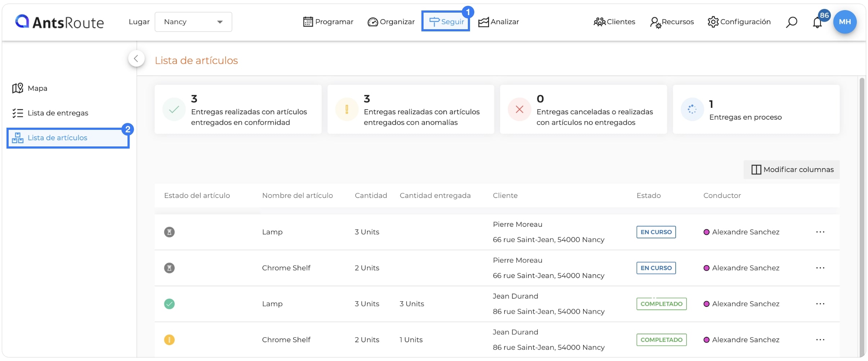
Task: Click driver color dot on Pierre Moreau Chrome Shelf row
Action: tap(707, 268)
